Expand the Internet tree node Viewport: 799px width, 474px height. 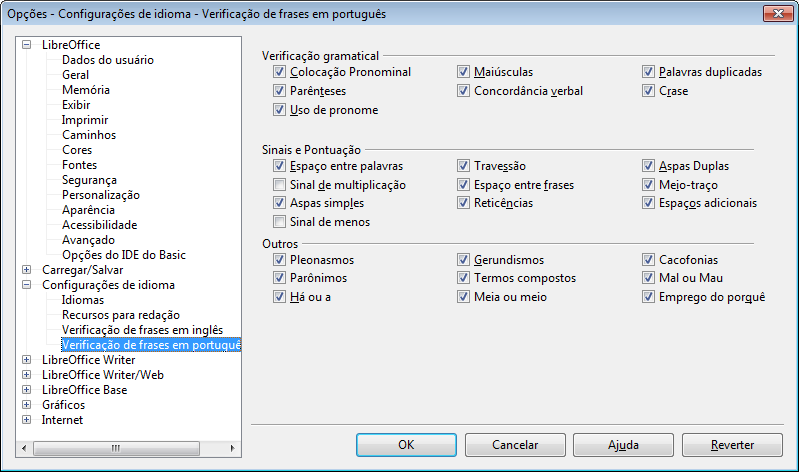coord(27,420)
